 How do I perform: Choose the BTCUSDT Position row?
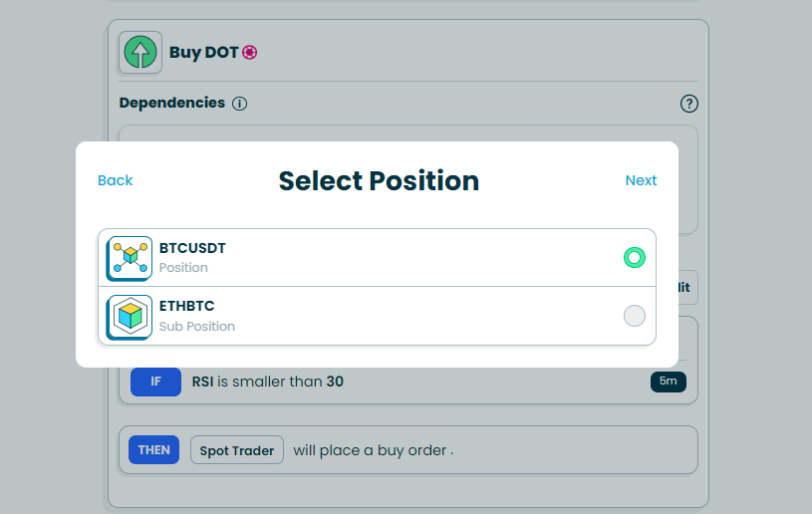[x=377, y=258]
